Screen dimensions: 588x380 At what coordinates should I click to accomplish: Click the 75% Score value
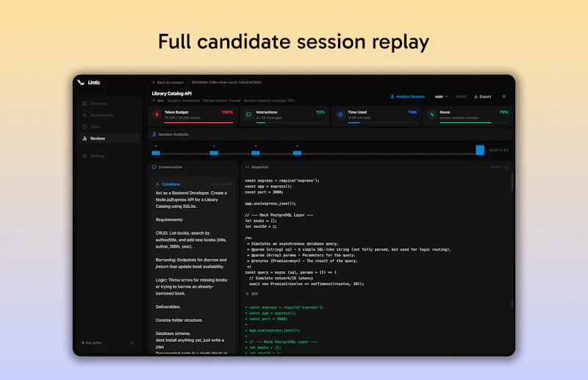coord(503,112)
